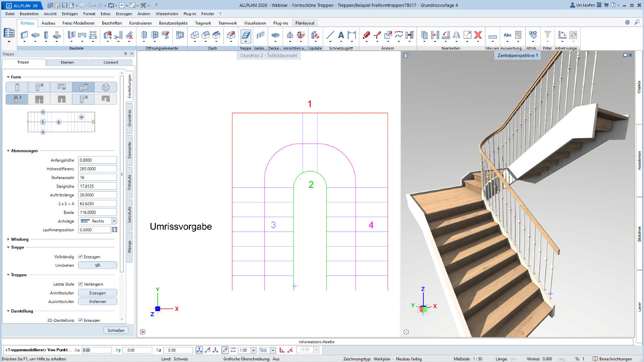Image resolution: width=644 pixels, height=362 pixels.
Task: Select the Measure ruler tool
Action: point(492,36)
